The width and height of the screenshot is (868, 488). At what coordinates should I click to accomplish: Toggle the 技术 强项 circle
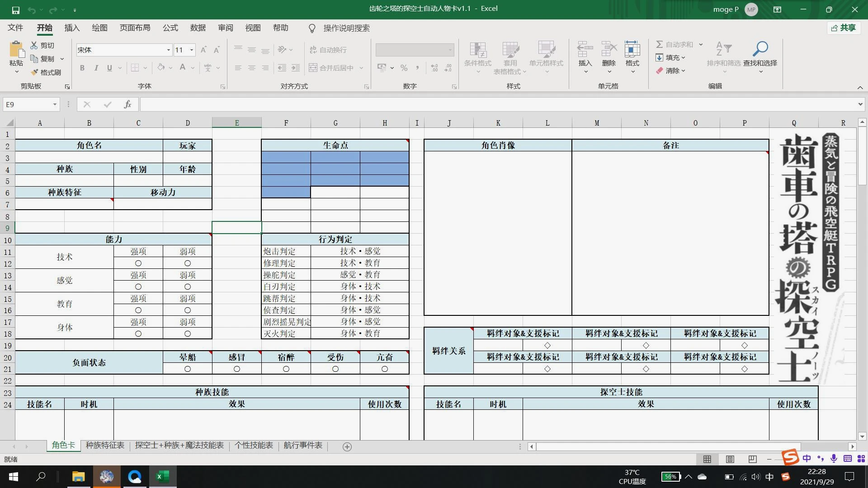[138, 263]
